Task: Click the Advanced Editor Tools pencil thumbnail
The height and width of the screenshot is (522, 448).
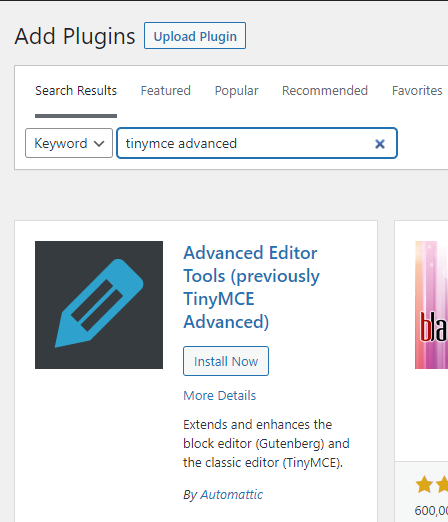Action: tap(99, 305)
